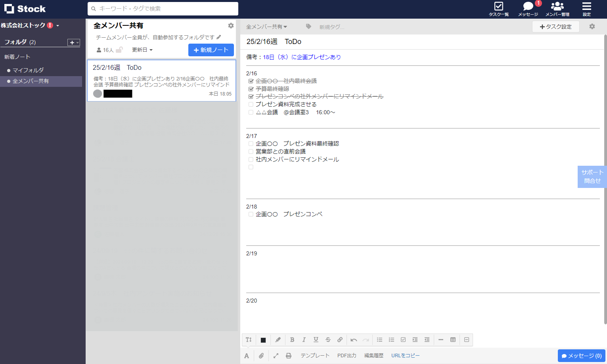The height and width of the screenshot is (364, 607).
Task: Click the 新規ノート button
Action: coord(211,50)
